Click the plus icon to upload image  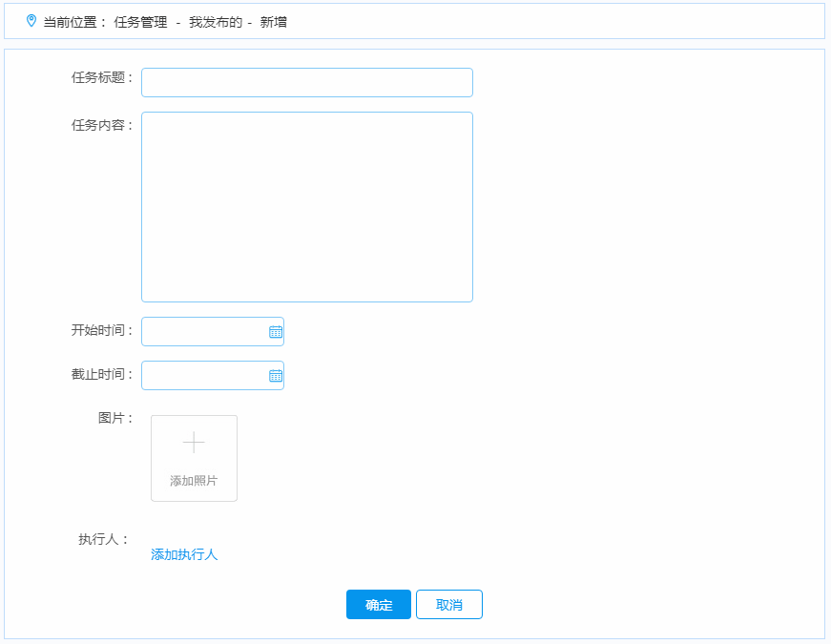[x=194, y=443]
